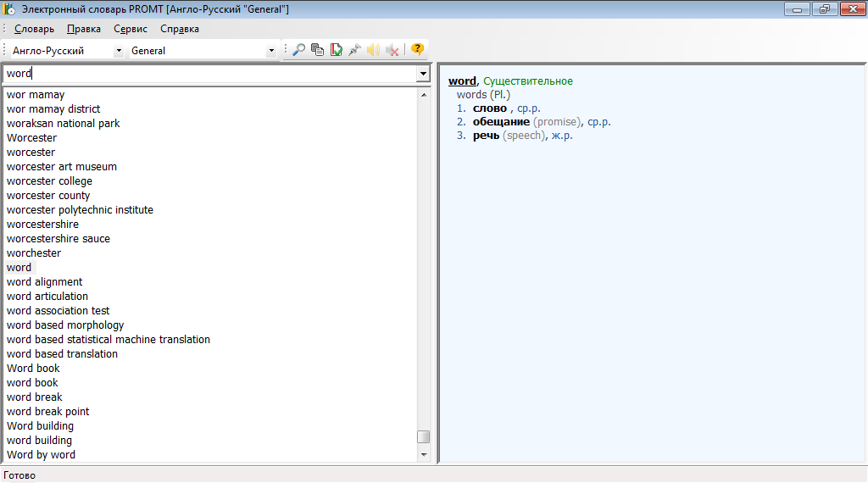Select 'worchester' entry
868x483 pixels.
pyautogui.click(x=34, y=253)
